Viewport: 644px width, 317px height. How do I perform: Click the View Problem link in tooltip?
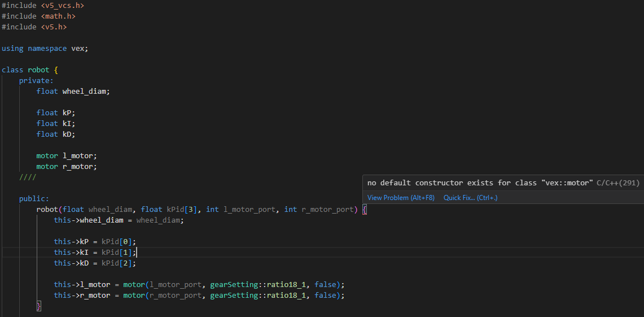pos(401,198)
